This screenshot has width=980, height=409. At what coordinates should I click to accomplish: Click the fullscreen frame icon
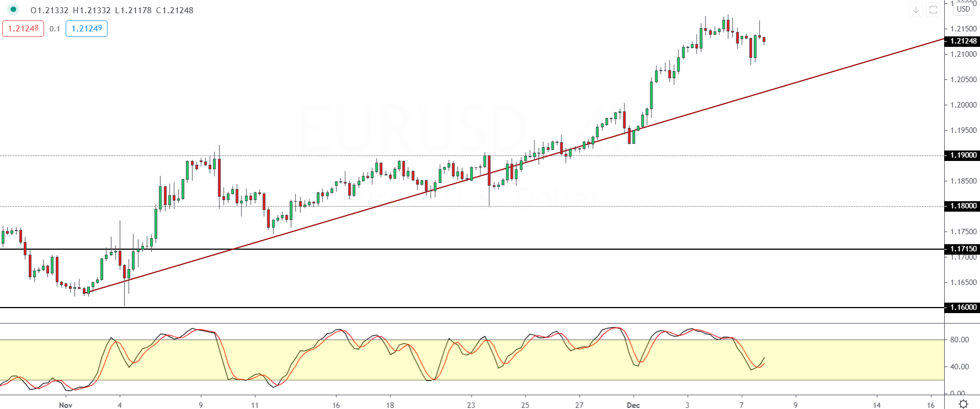[x=933, y=10]
